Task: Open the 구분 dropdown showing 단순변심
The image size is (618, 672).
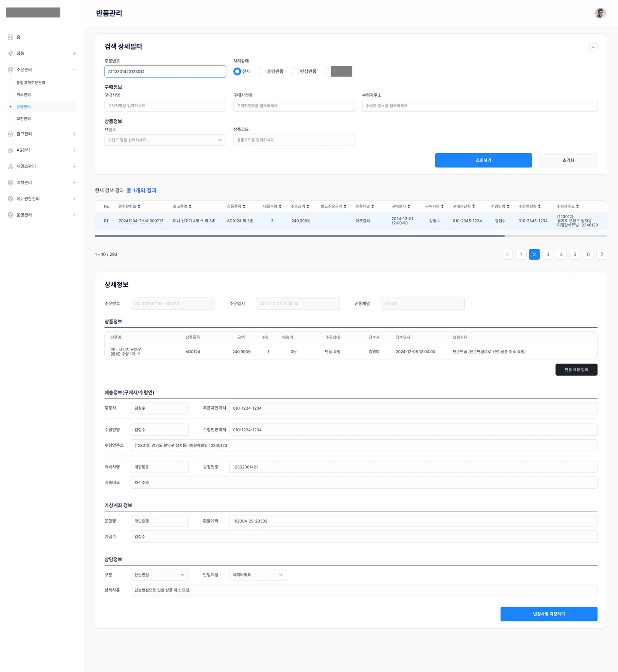Action: [x=160, y=575]
